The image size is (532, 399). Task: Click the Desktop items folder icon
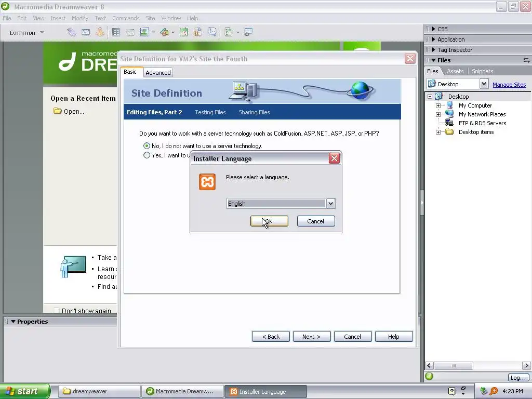coord(449,132)
